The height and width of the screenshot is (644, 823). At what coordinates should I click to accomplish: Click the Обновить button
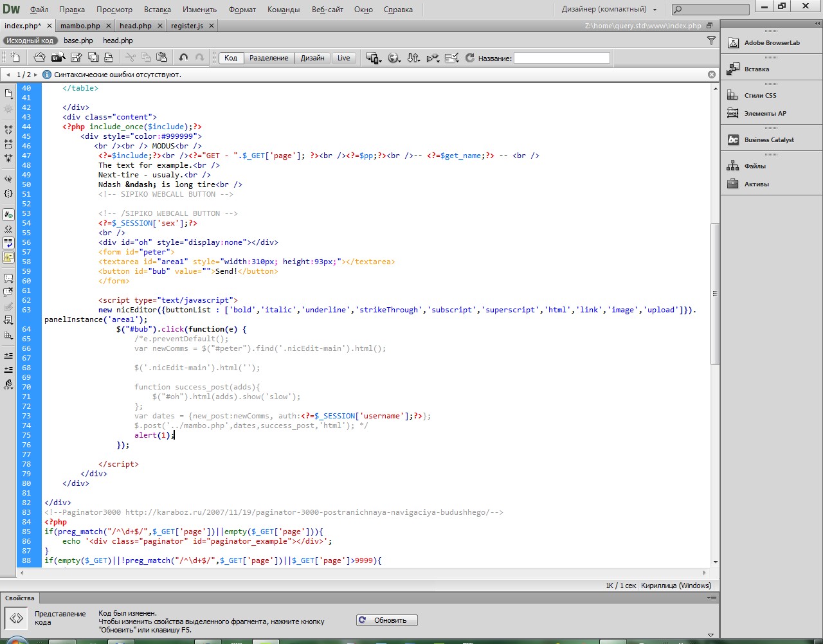click(x=387, y=620)
